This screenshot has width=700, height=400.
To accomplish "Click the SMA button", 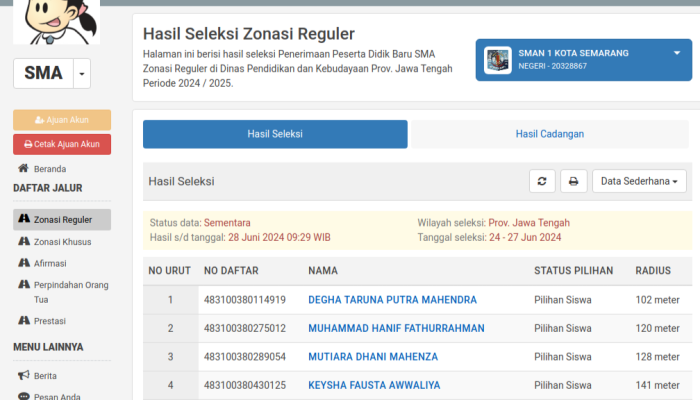I will [x=43, y=73].
